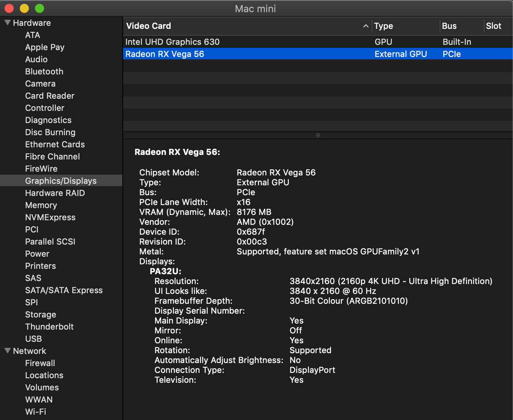Click the green zoom window button
This screenshot has height=420, width=513.
click(40, 8)
